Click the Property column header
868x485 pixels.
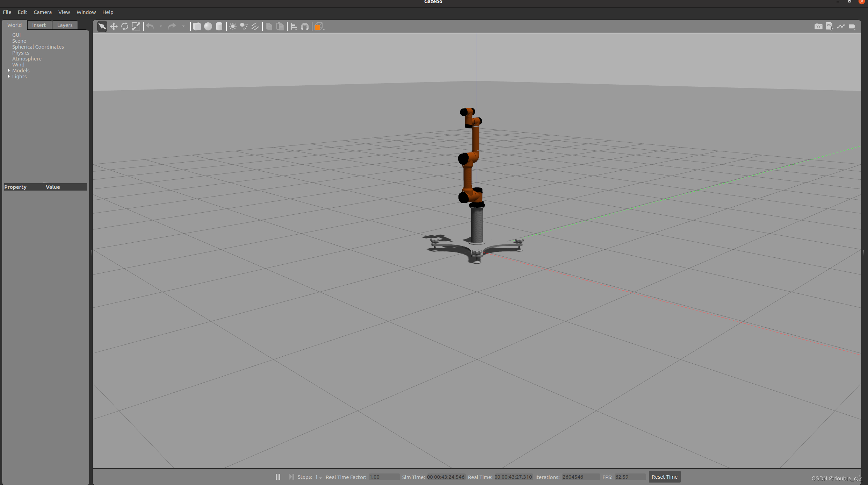tap(15, 187)
